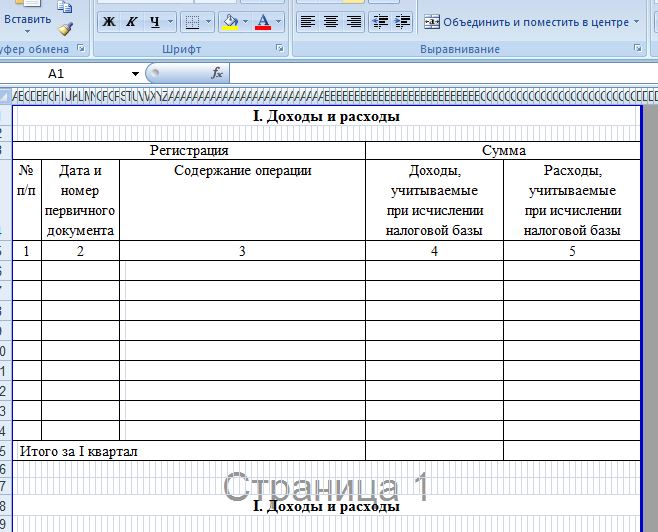
Task: Select title I. Доходы и расходы
Action: tap(326, 116)
